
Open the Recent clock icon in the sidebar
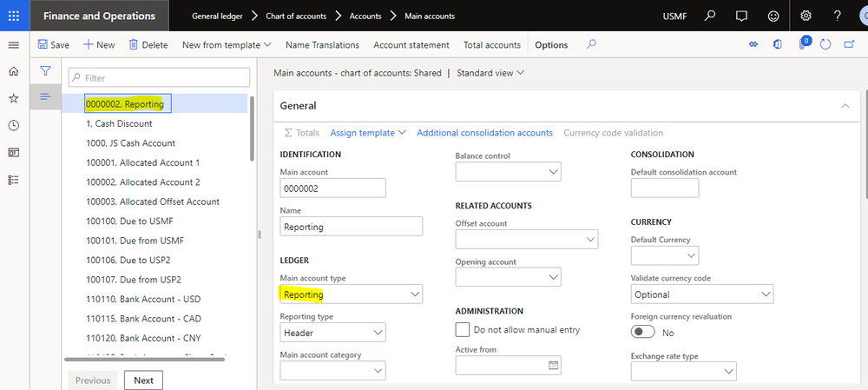point(13,125)
